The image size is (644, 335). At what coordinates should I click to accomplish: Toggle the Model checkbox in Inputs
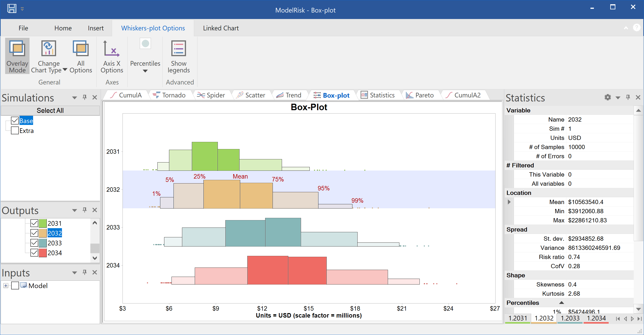pyautogui.click(x=15, y=286)
